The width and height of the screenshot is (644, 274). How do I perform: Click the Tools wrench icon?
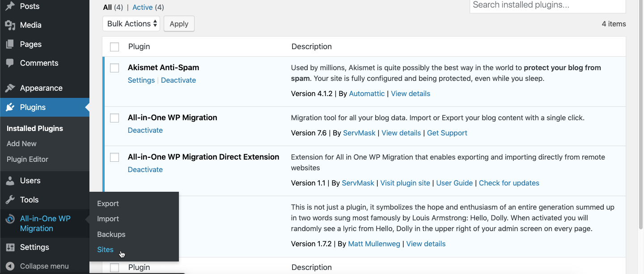pyautogui.click(x=10, y=200)
